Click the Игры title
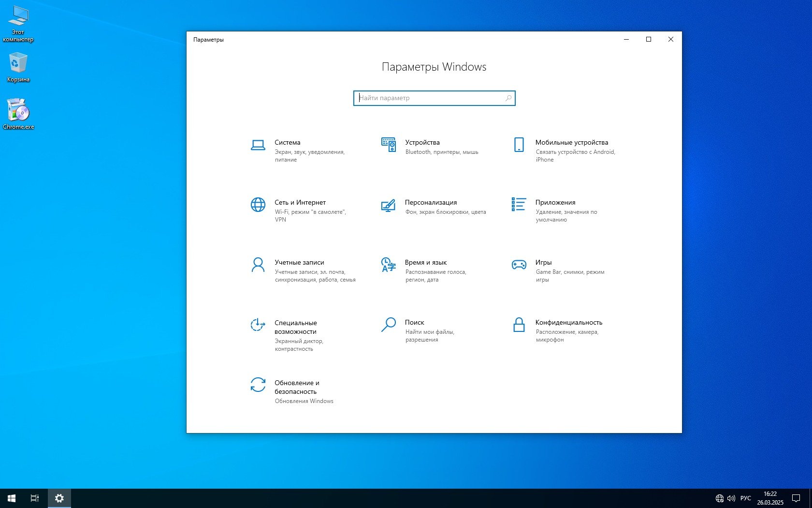 pos(543,262)
